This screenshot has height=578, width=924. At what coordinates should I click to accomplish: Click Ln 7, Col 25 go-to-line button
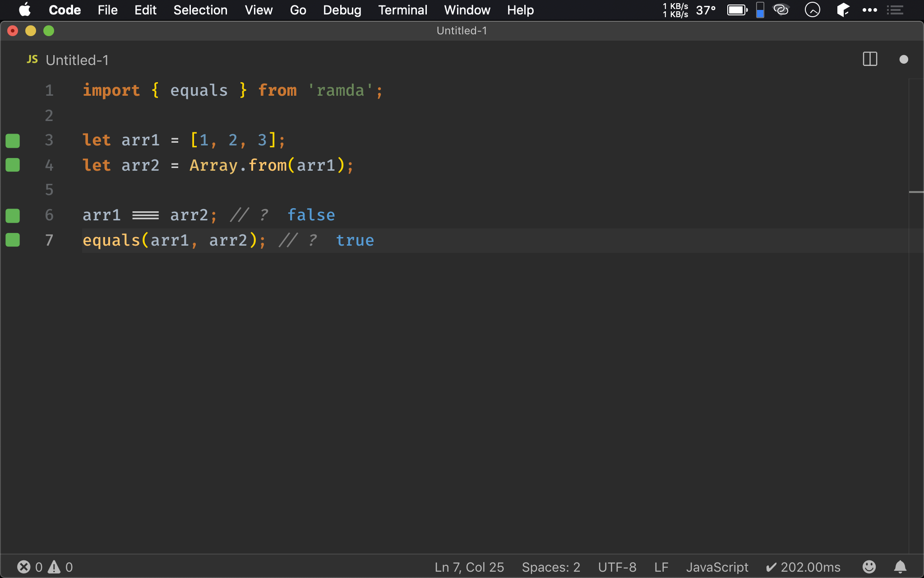click(469, 567)
